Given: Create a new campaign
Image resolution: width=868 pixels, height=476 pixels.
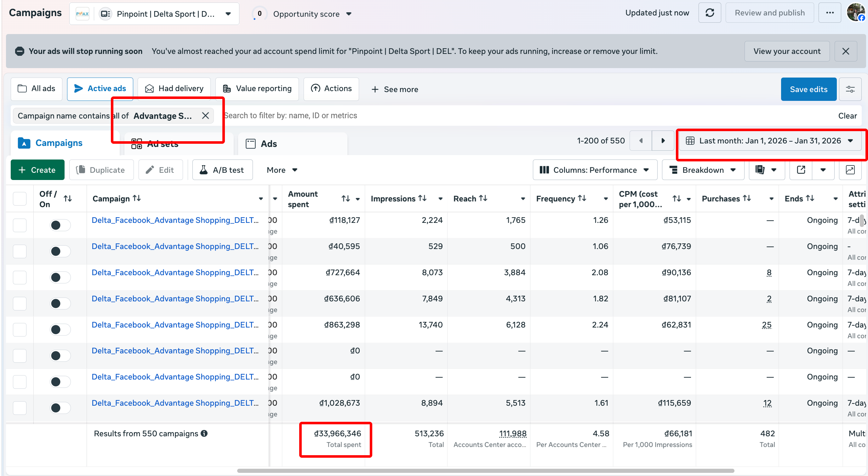Looking at the screenshot, I should pos(37,170).
